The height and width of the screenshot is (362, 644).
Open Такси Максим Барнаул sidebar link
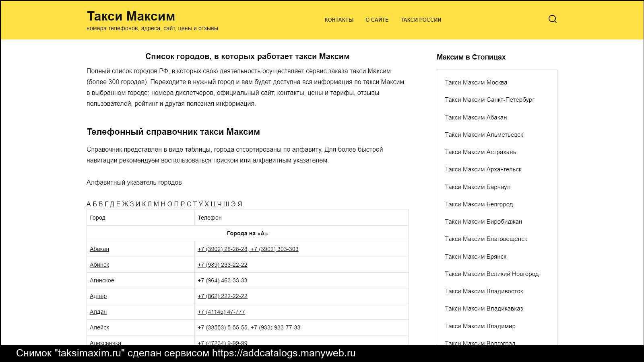pos(478,187)
